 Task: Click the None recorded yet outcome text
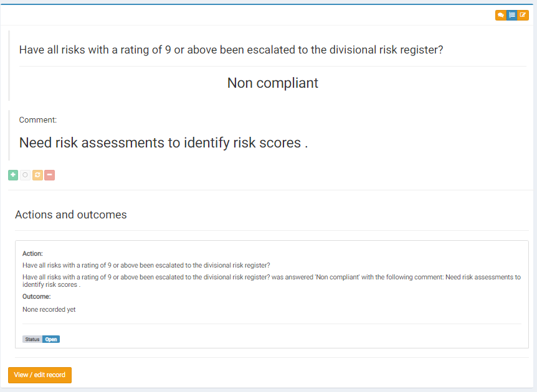pos(49,310)
